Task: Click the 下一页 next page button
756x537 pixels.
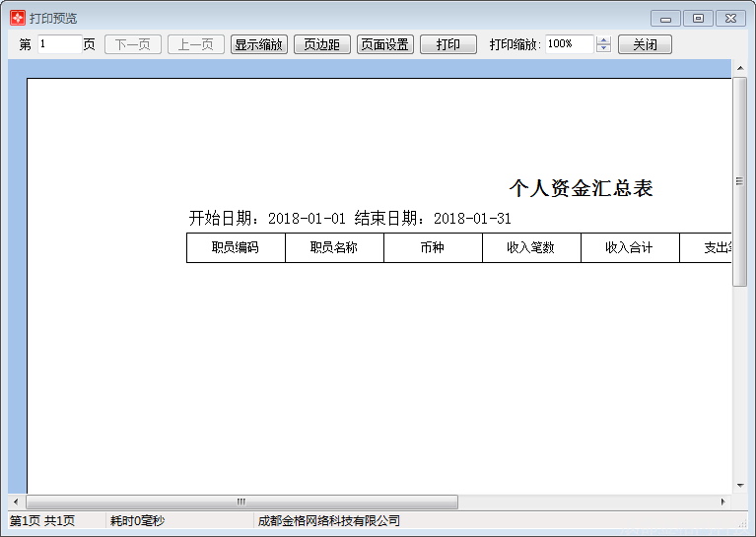Action: 133,44
